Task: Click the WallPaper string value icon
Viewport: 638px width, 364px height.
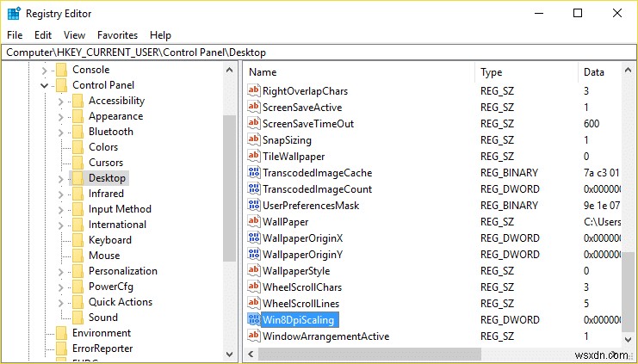Action: click(254, 222)
